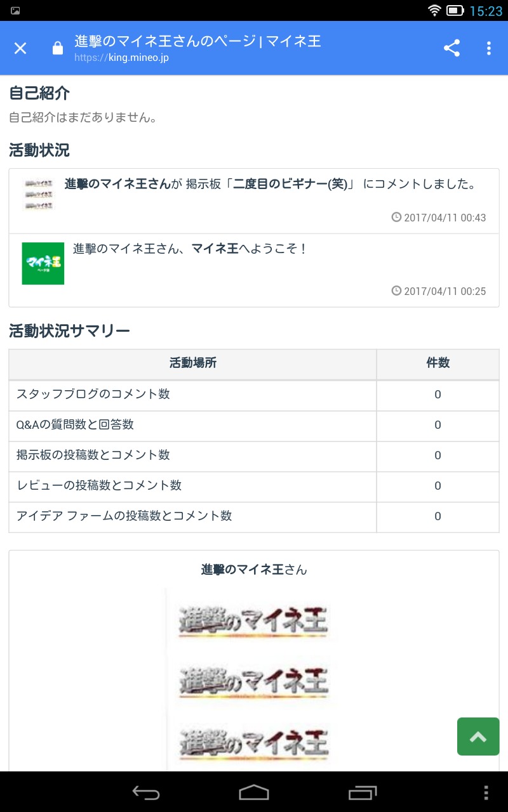The image size is (508, 812).
Task: Tap the share icon in toolbar
Action: (x=451, y=48)
